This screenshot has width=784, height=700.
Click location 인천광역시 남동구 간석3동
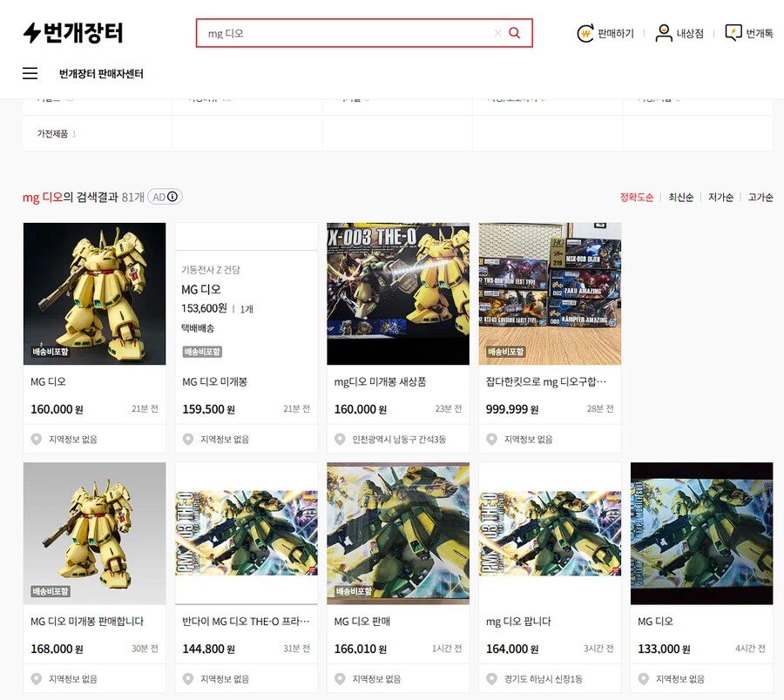point(399,439)
